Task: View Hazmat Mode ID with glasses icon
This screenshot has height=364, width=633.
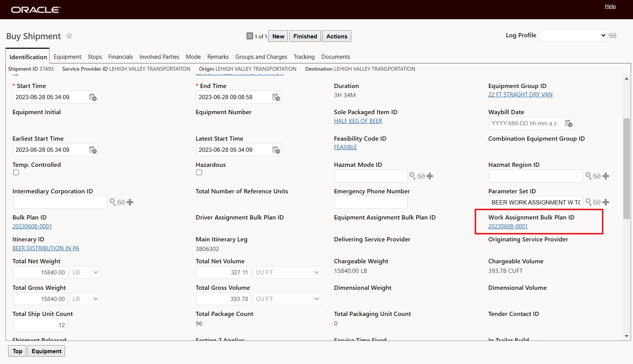Action: point(421,176)
